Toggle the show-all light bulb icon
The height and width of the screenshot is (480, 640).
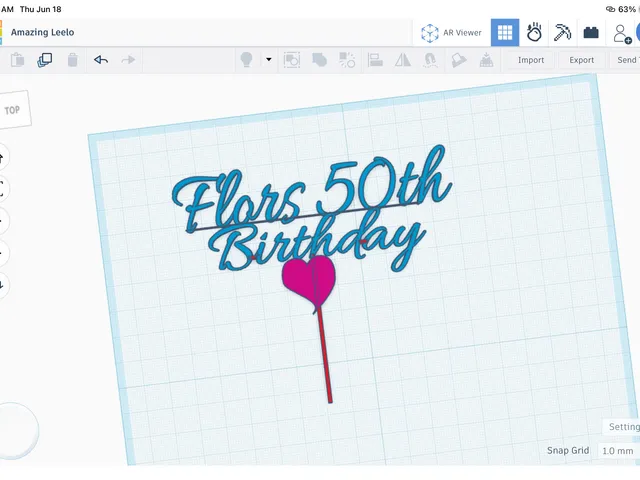pyautogui.click(x=246, y=60)
